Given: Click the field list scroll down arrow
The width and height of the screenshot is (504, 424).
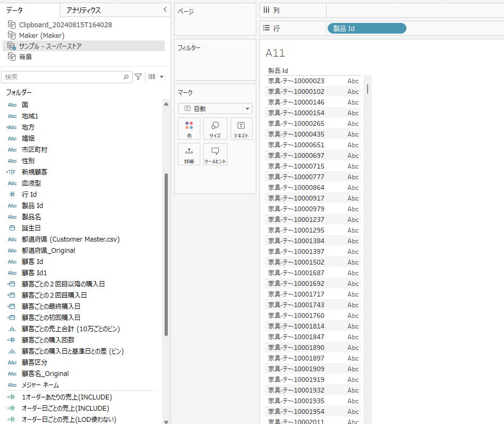Looking at the screenshot, I should (166, 422).
